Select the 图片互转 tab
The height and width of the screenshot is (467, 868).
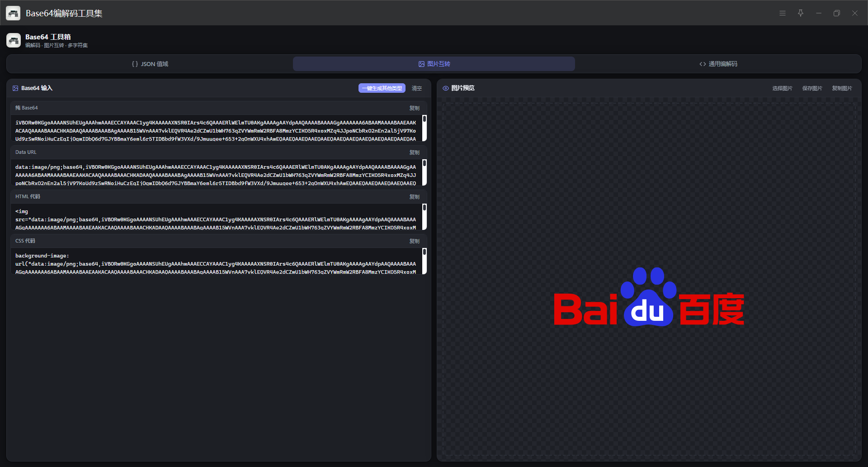[434, 64]
